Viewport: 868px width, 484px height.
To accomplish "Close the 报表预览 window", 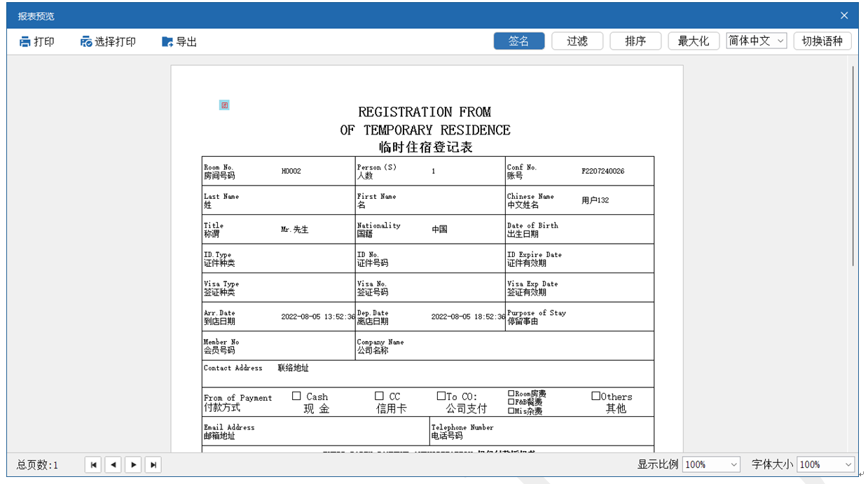I will 844,15.
